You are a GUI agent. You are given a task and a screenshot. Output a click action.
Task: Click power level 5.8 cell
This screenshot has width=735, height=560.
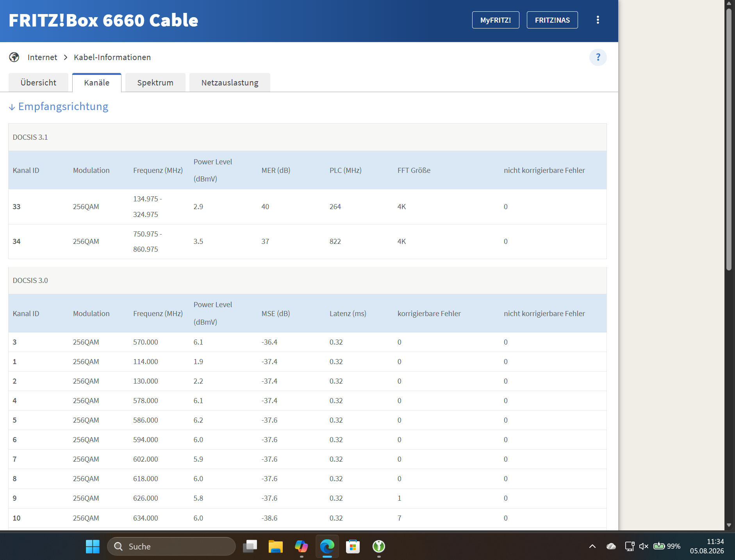click(198, 498)
